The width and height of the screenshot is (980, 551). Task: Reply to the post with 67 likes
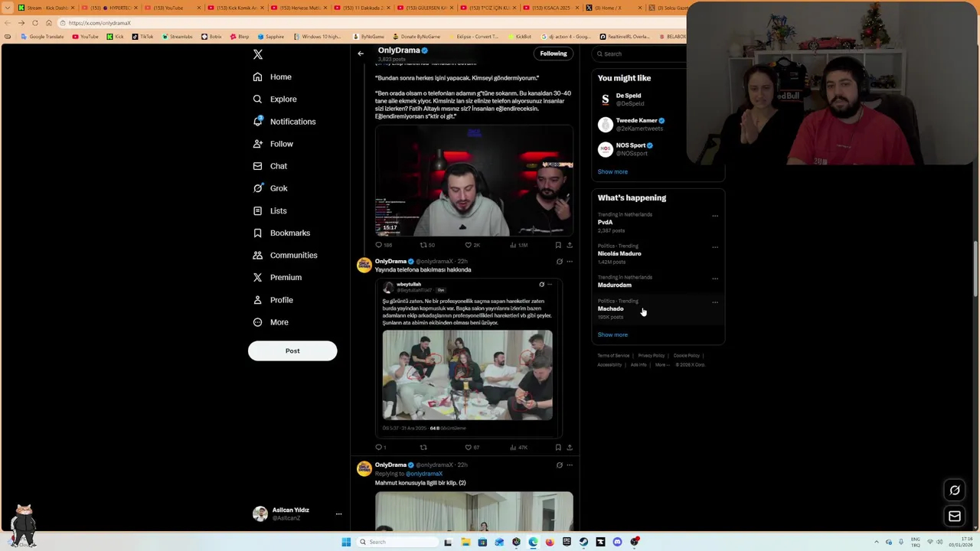tap(381, 447)
